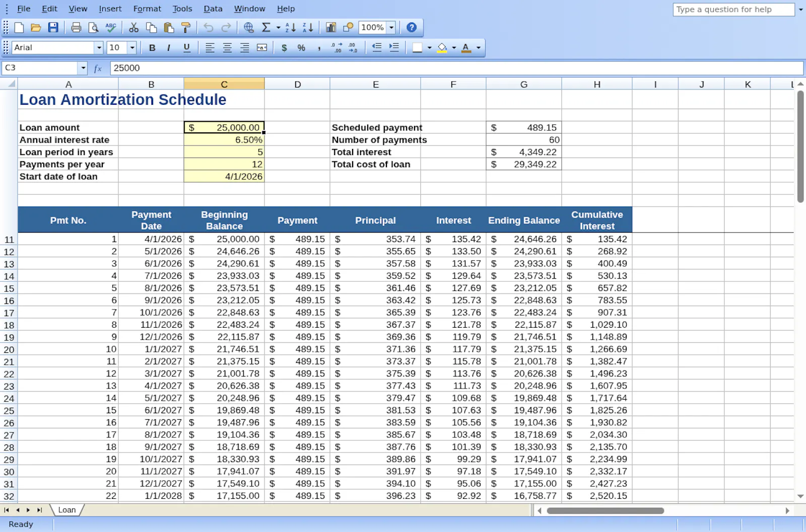Open a file with the folder icon

[x=36, y=28]
